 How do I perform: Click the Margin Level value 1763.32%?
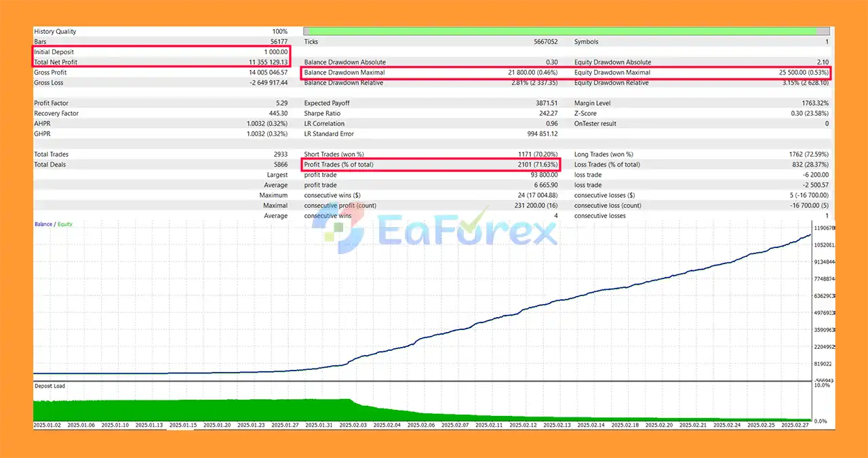coord(814,103)
